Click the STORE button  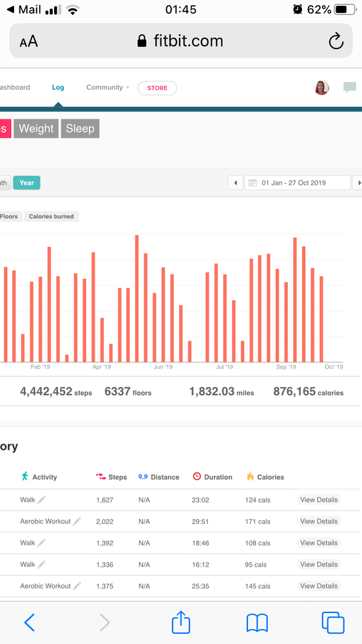coord(157,88)
